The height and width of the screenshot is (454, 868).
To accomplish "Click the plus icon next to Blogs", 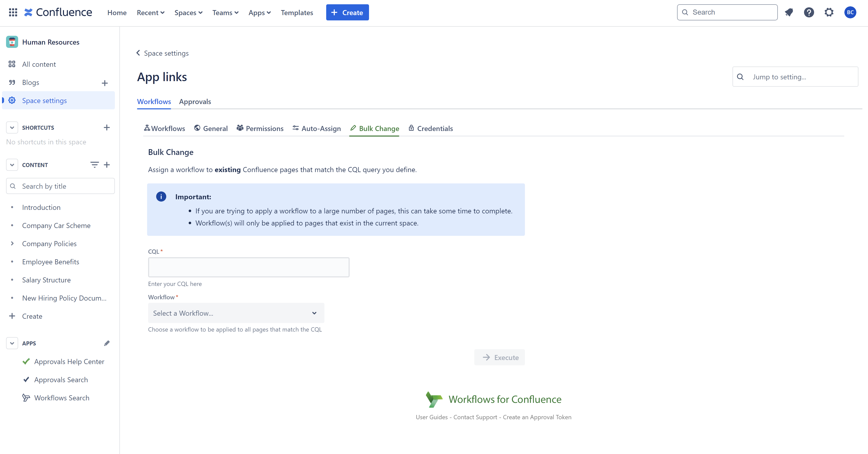I will click(105, 83).
